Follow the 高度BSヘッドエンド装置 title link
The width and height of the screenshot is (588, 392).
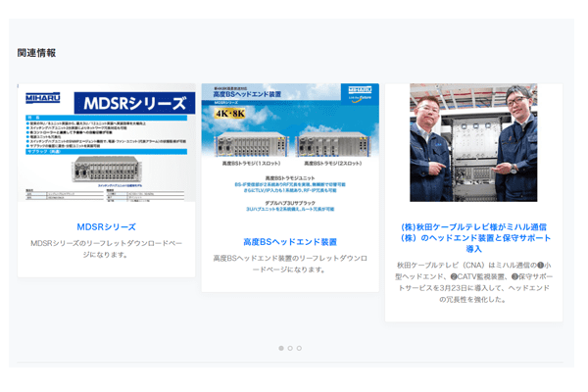[x=290, y=242]
